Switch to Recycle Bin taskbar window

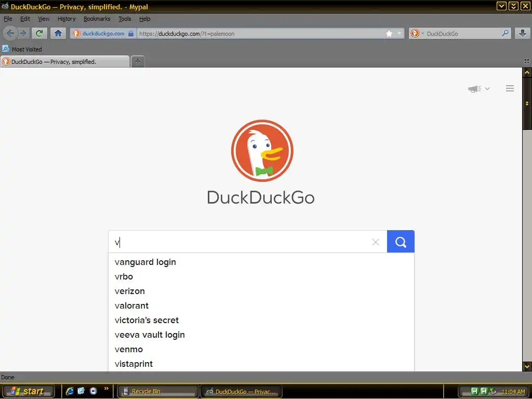click(158, 391)
